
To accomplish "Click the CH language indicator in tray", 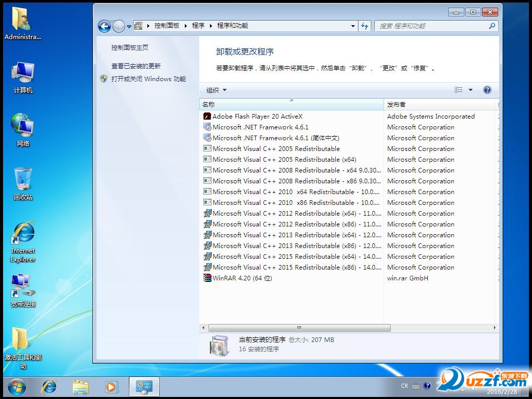I will [405, 386].
